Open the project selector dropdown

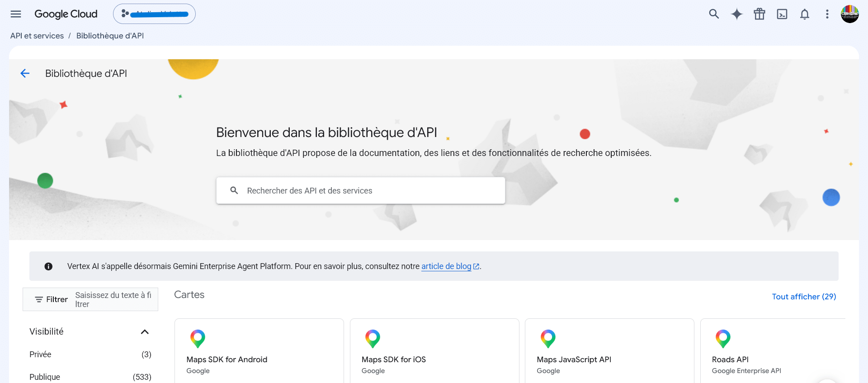[x=154, y=14]
